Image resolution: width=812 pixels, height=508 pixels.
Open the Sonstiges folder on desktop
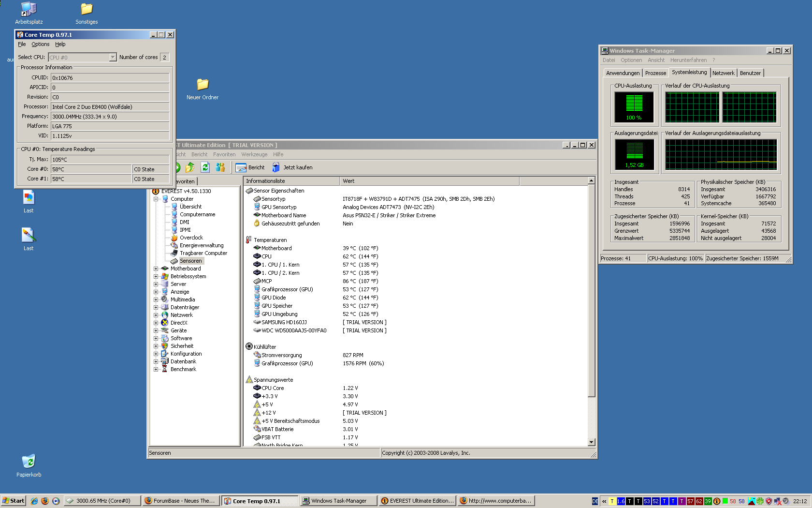click(87, 13)
